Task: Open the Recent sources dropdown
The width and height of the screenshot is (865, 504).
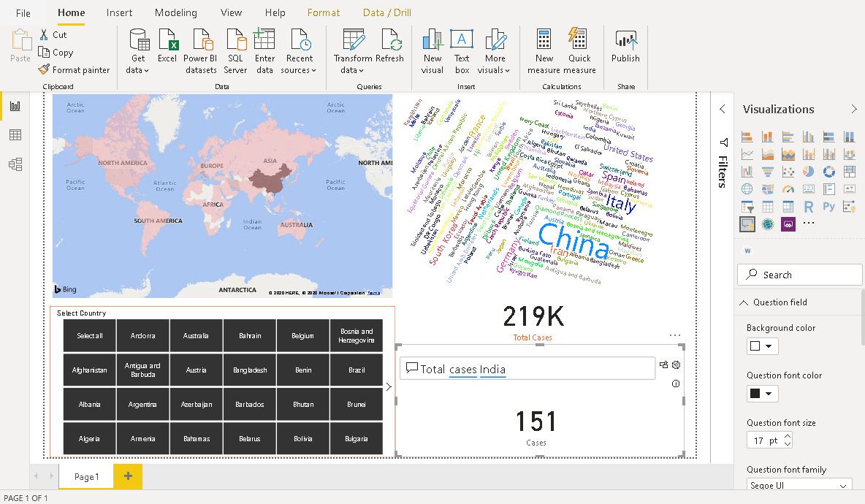Action: 299,52
